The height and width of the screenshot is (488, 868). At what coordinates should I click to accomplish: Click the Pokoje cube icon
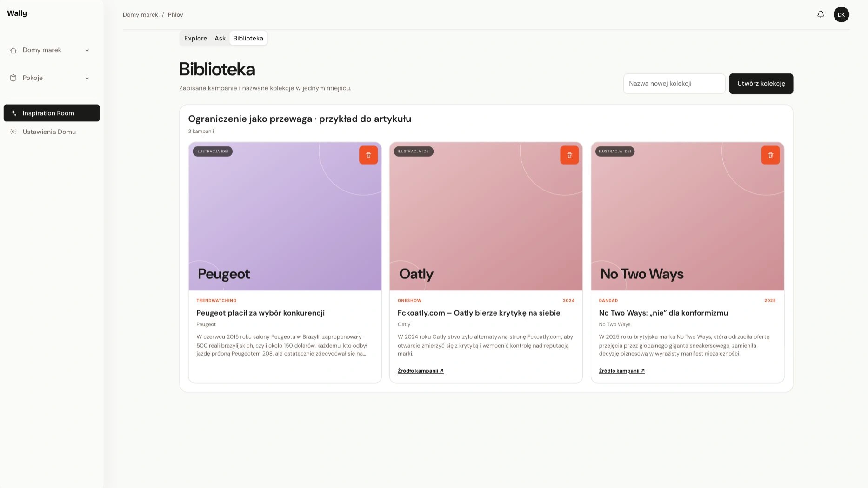[x=13, y=78]
